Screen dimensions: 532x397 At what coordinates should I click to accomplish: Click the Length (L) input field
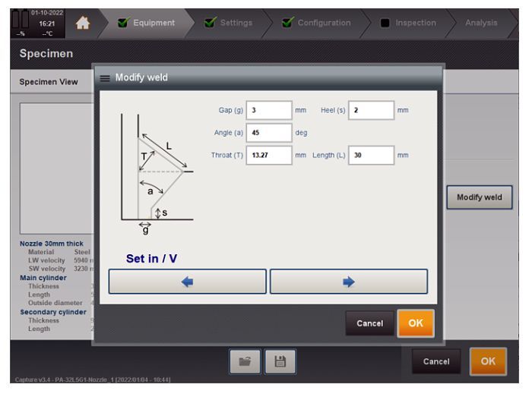point(371,156)
